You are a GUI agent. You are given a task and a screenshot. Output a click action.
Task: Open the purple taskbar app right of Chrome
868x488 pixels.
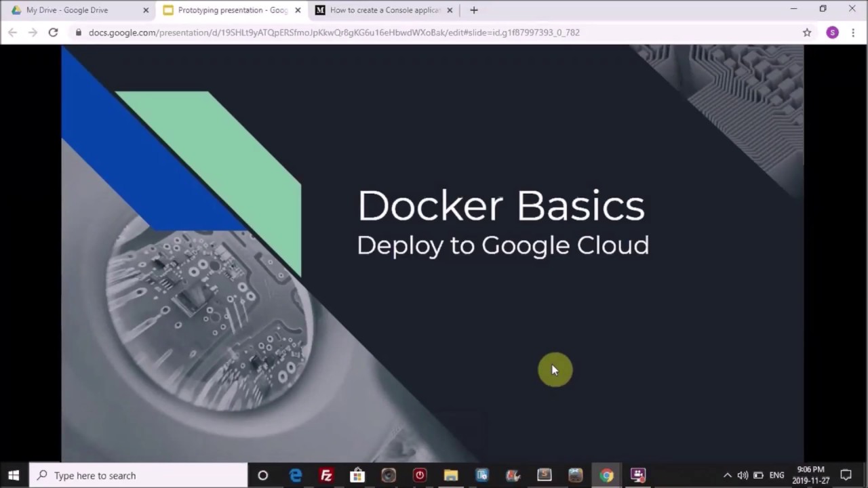[638, 475]
